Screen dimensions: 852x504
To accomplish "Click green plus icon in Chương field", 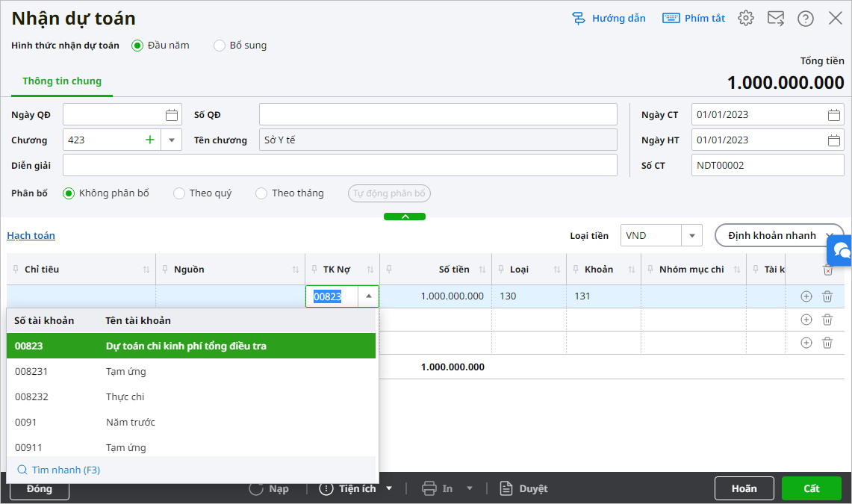I will (150, 140).
